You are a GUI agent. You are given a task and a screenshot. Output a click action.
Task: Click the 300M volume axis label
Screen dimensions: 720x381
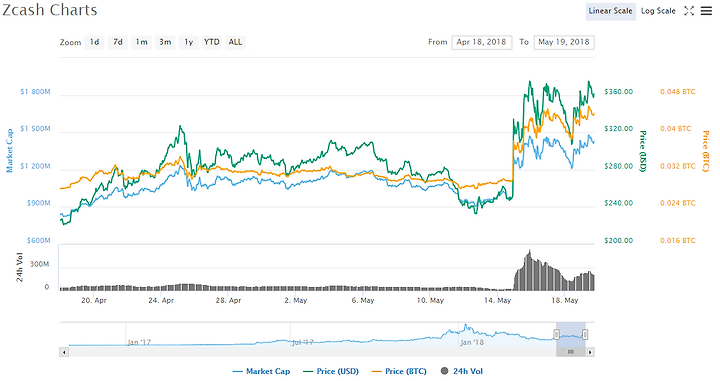39,264
